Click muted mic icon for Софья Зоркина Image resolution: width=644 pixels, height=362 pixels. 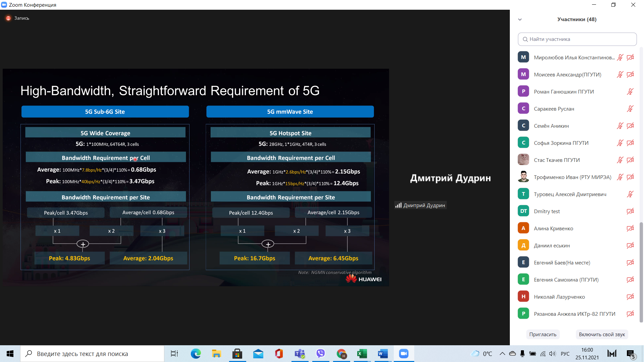pyautogui.click(x=620, y=143)
